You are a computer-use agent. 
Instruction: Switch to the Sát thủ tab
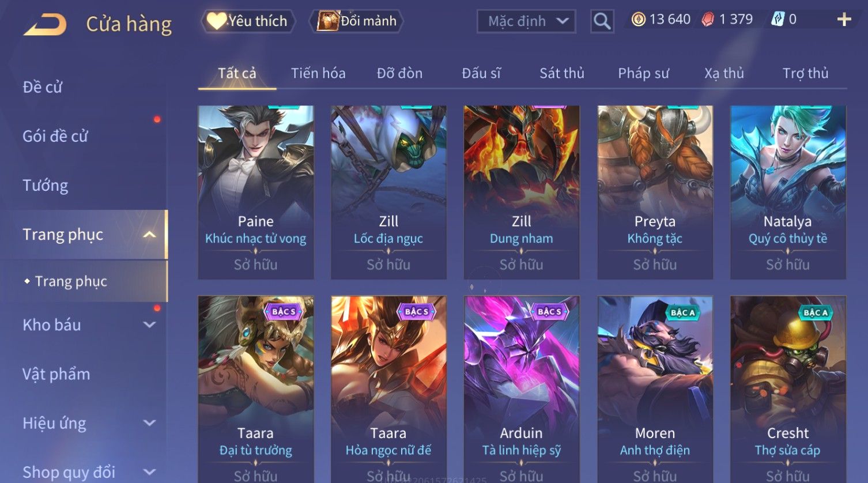[562, 73]
